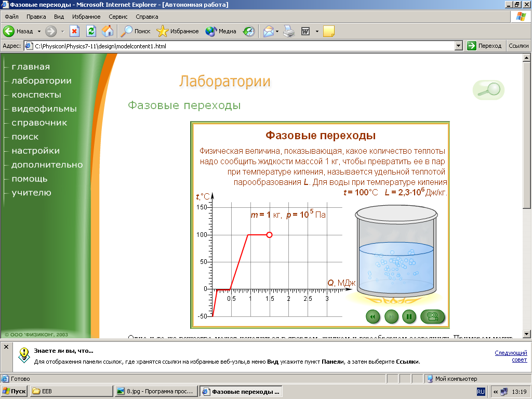This screenshot has height=399, width=532.
Task: Open лаборатории in the sidebar
Action: point(42,81)
